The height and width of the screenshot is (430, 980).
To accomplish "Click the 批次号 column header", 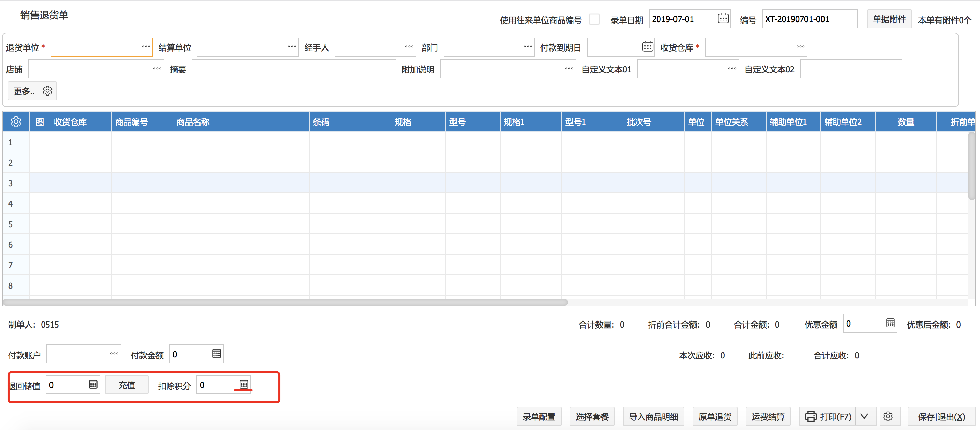I will coord(654,122).
